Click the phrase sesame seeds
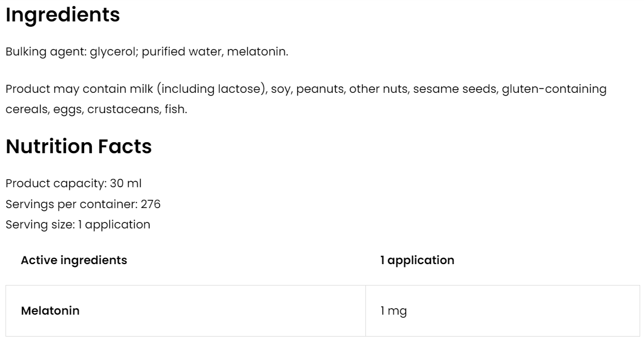Viewport: 644px width, 341px height. pyautogui.click(x=454, y=89)
